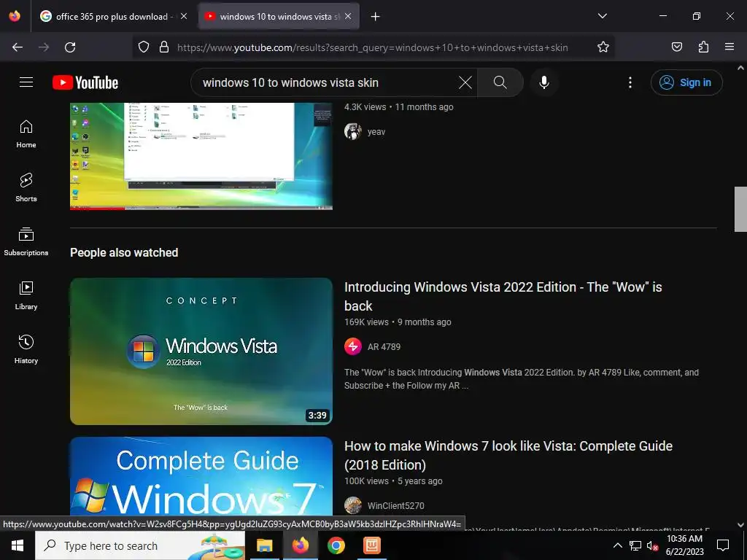
Task: View site security lock information
Action: [164, 47]
